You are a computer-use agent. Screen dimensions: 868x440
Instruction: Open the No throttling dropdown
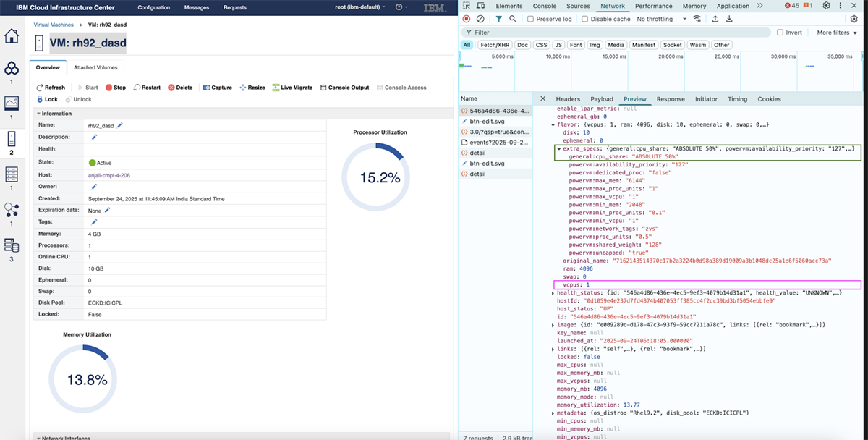point(658,20)
